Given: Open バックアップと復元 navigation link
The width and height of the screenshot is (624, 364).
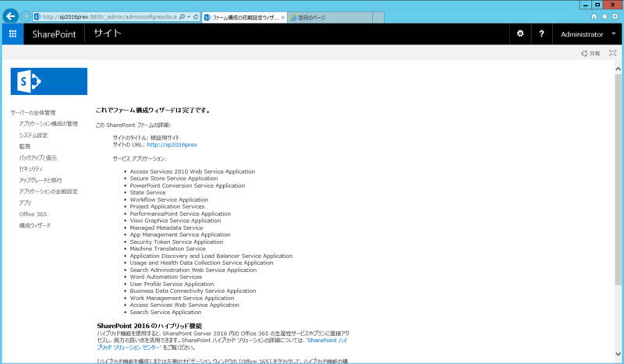Looking at the screenshot, I should [x=38, y=157].
